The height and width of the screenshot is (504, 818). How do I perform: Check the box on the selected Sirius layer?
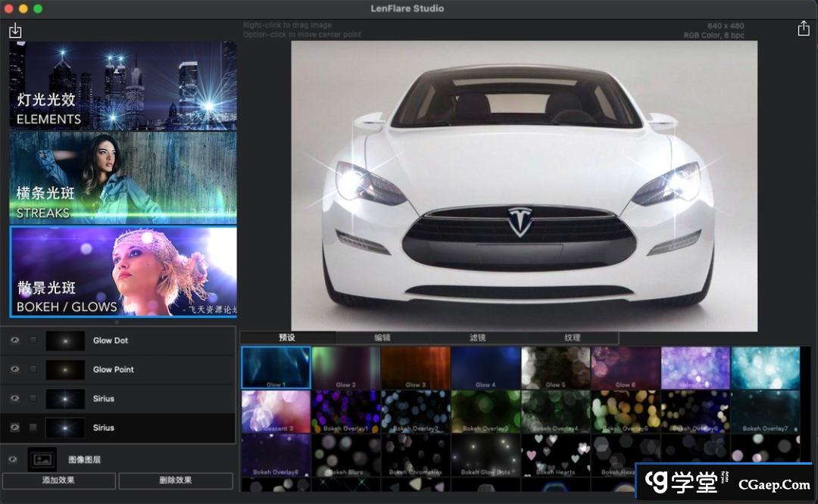(x=33, y=428)
